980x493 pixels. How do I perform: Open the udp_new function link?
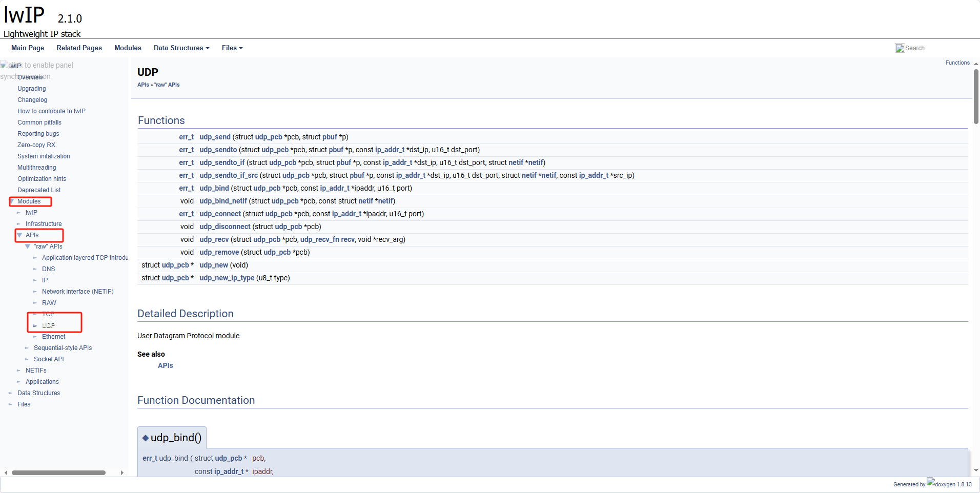tap(214, 265)
